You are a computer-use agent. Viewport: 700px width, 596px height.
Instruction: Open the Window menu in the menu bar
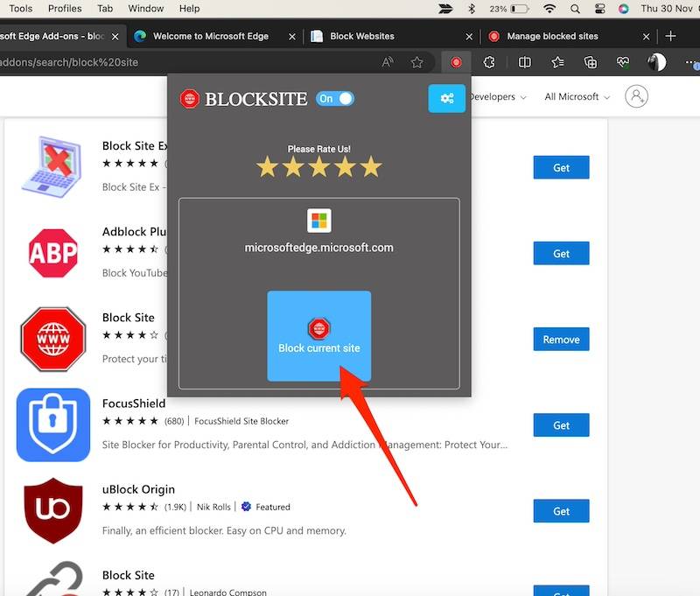145,8
